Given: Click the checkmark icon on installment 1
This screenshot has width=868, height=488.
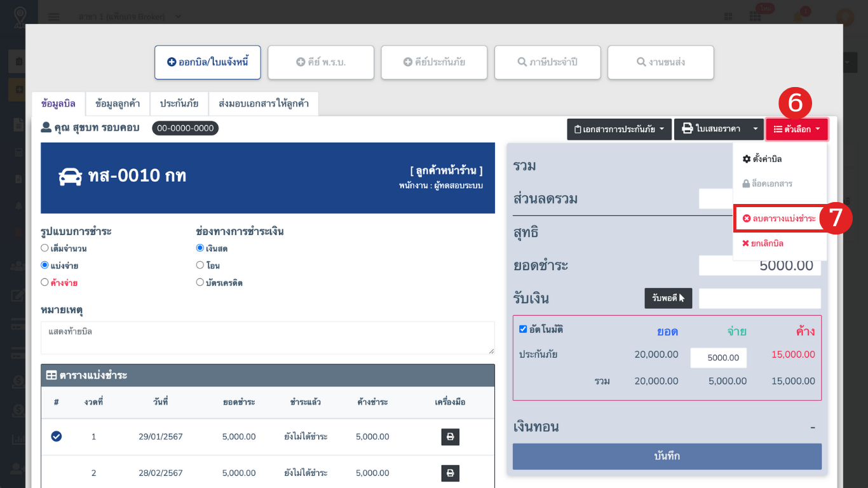Looking at the screenshot, I should pos(57,437).
